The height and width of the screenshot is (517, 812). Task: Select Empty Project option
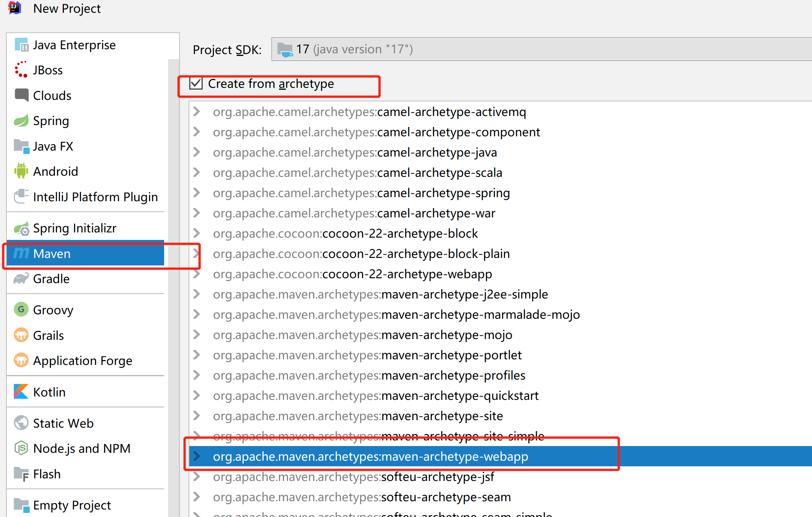tap(72, 505)
